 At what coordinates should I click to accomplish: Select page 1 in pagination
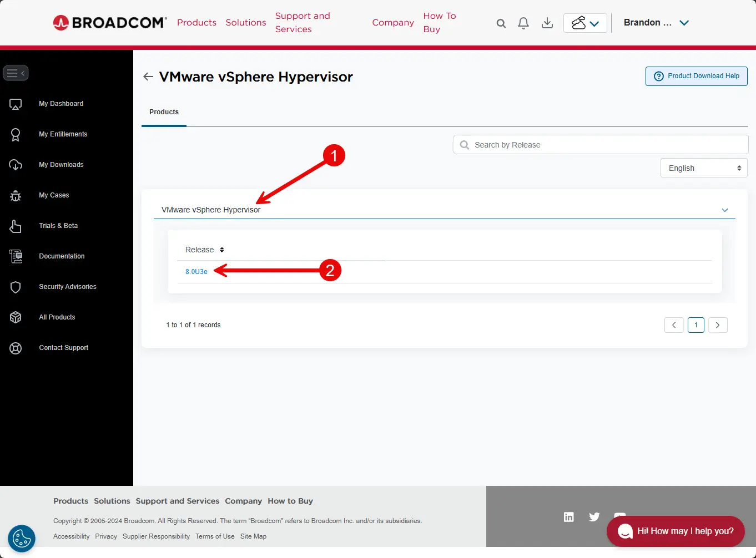(x=696, y=325)
